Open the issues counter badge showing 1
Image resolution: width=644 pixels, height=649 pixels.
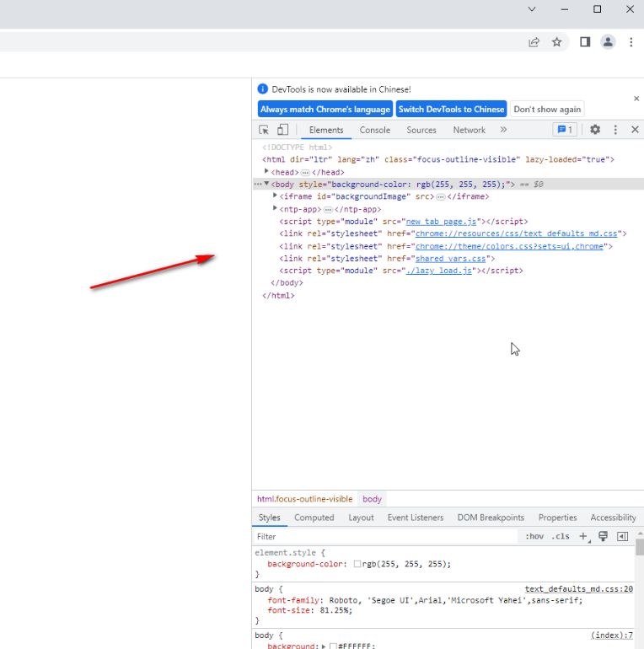coord(565,130)
